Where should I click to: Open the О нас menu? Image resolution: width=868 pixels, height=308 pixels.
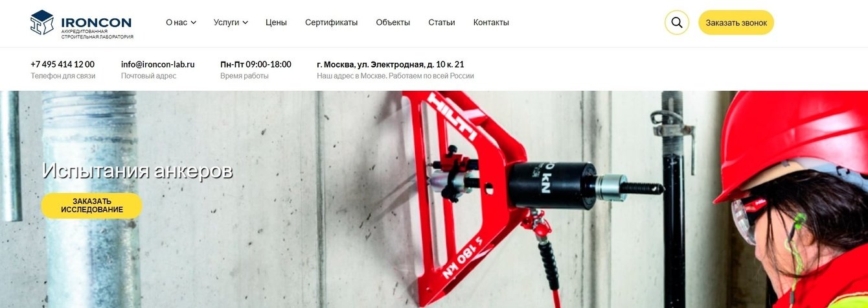(181, 22)
